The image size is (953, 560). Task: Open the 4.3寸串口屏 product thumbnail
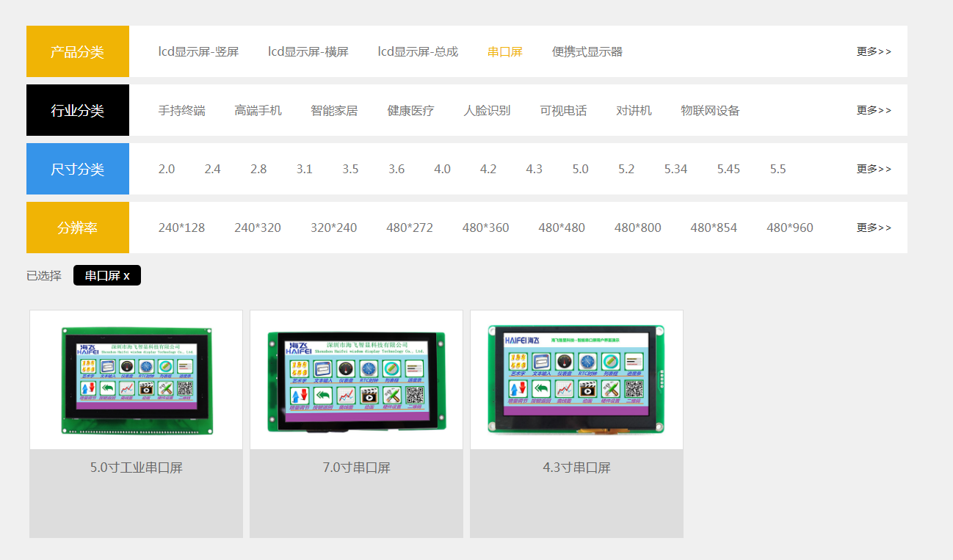click(x=576, y=379)
